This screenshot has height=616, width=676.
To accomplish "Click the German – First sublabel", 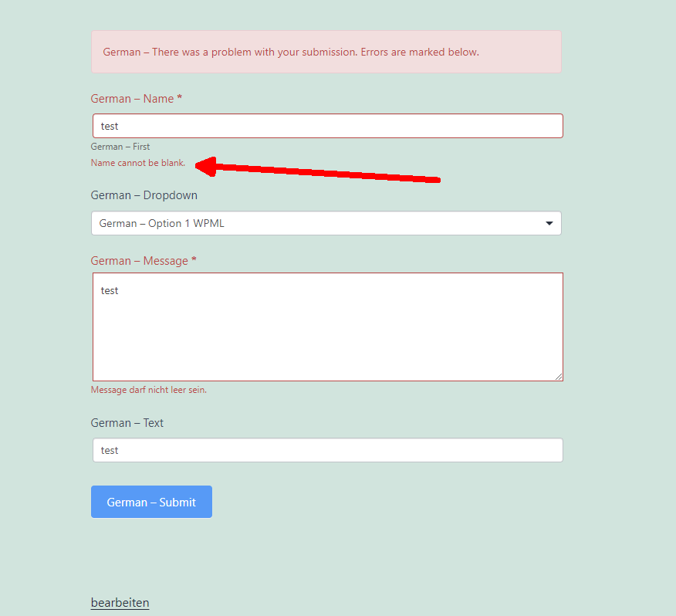I will [120, 147].
